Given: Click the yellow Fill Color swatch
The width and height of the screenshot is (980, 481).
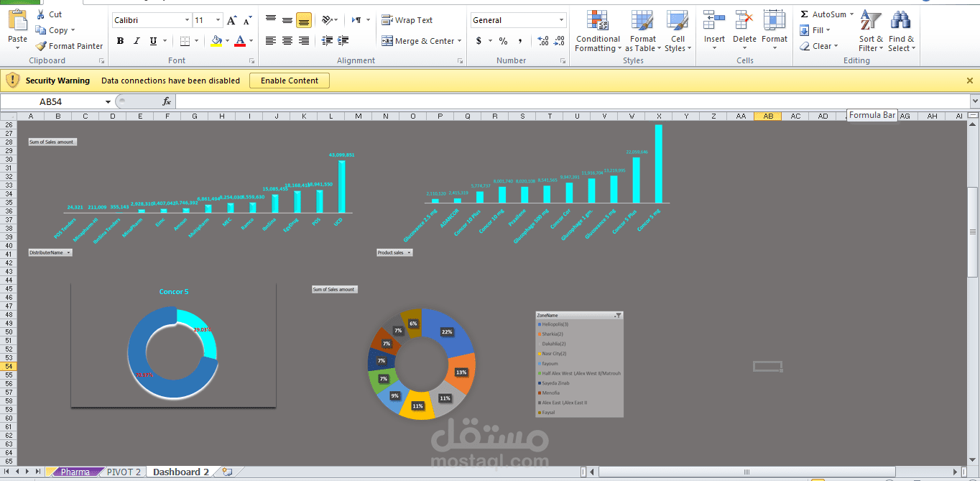Looking at the screenshot, I should (x=216, y=41).
